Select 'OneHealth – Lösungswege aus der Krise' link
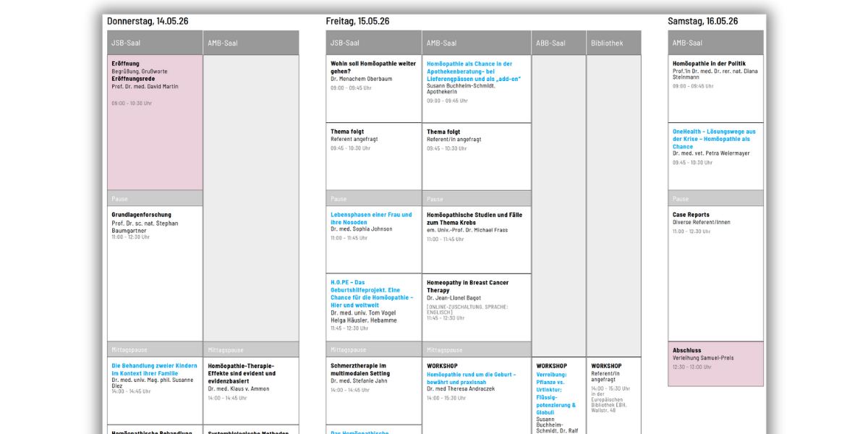Viewport: 868px width, 434px height. coord(713,139)
